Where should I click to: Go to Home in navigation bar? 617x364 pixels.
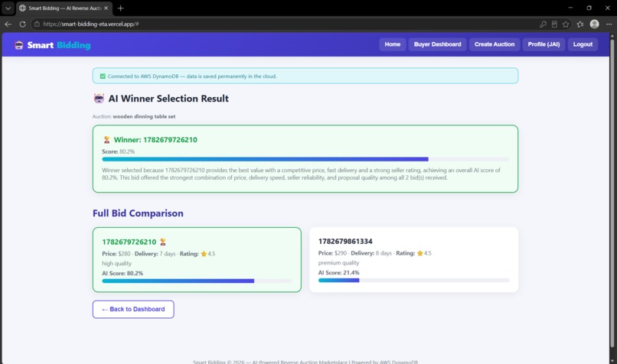click(392, 44)
